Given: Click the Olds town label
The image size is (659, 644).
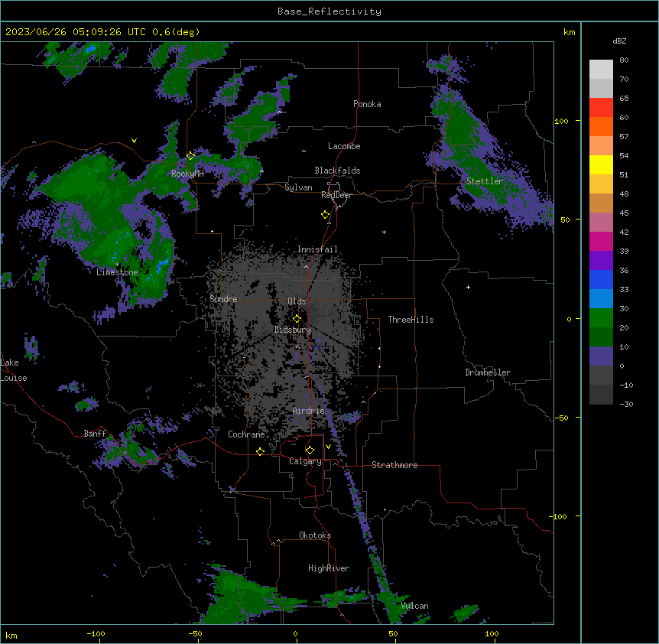Looking at the screenshot, I should point(297,301).
